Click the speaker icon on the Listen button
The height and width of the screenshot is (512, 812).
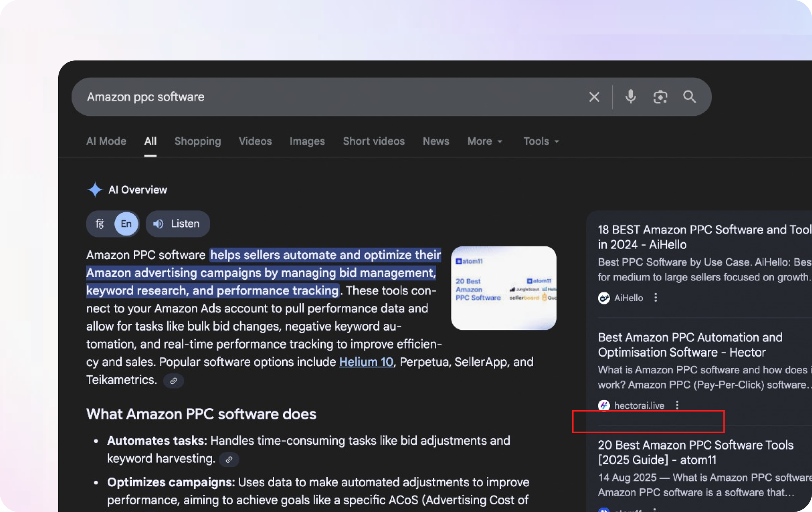(158, 224)
